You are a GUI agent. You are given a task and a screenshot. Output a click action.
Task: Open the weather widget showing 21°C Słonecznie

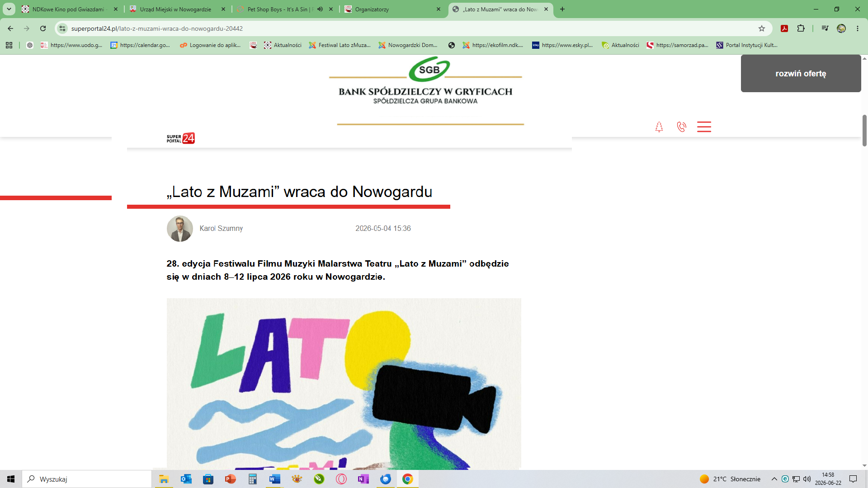point(730,479)
